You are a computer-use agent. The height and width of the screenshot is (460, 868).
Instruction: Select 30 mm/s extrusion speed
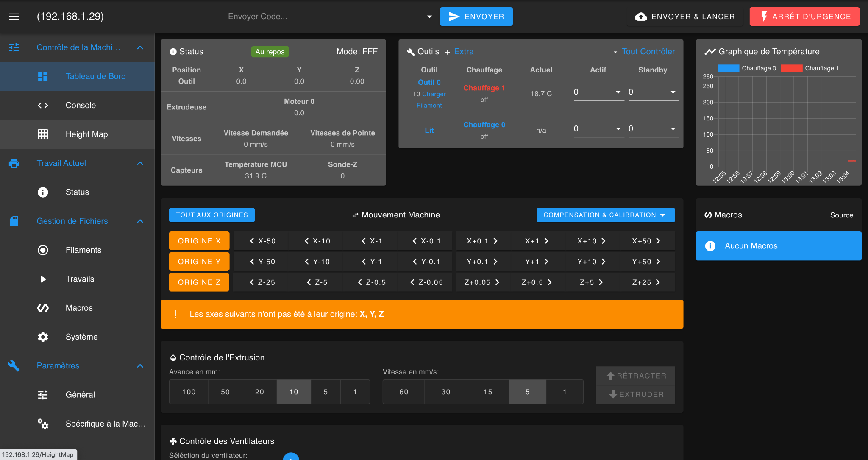point(445,392)
